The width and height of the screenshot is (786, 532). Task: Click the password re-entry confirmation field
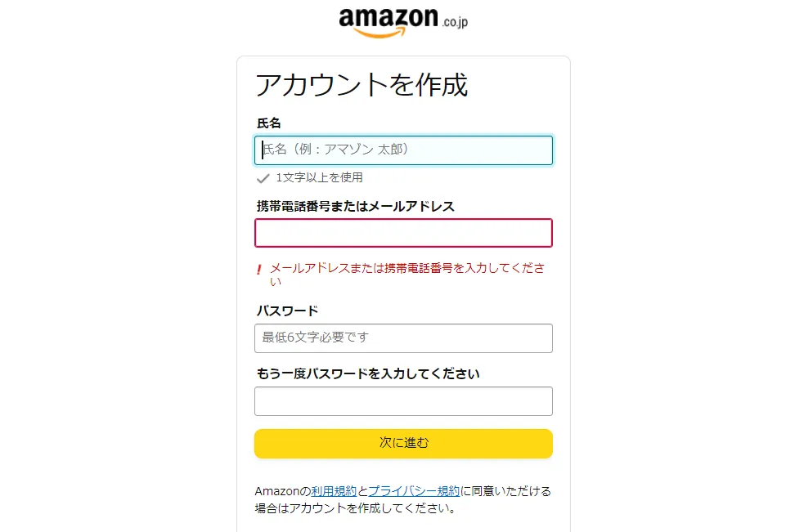(403, 401)
